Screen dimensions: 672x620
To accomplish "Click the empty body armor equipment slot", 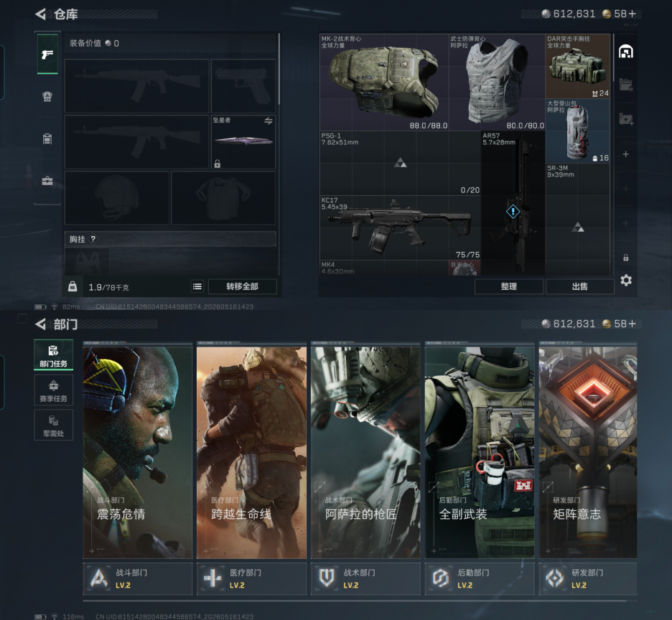I will click(223, 198).
